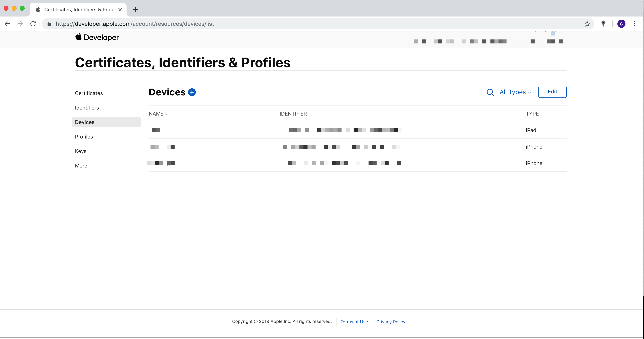The height and width of the screenshot is (339, 644).
Task: Open the Privacy Policy link
Action: click(x=391, y=321)
